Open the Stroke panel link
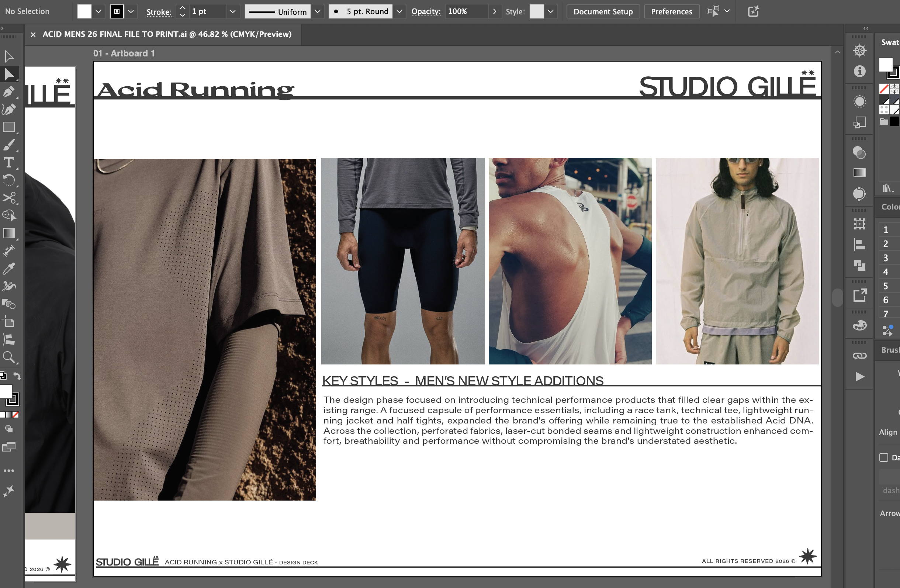 click(159, 12)
